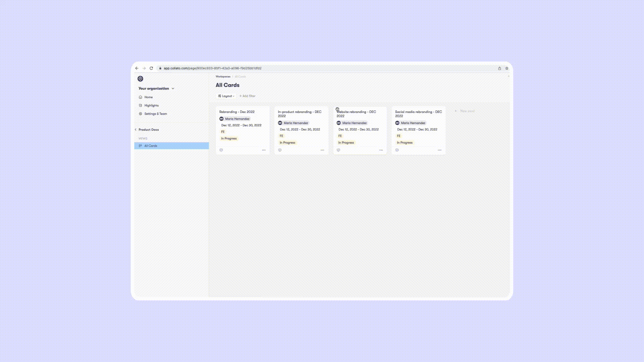The height and width of the screenshot is (362, 644).
Task: Click the Workspaces breadcrumb
Action: [223, 77]
